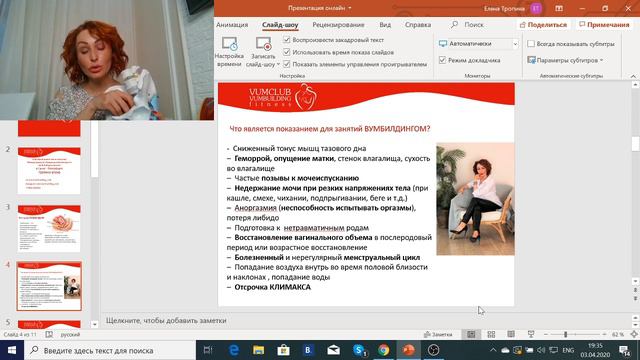This screenshot has width=640, height=360.
Task: Open the Рецензирование tab
Action: pyautogui.click(x=338, y=24)
